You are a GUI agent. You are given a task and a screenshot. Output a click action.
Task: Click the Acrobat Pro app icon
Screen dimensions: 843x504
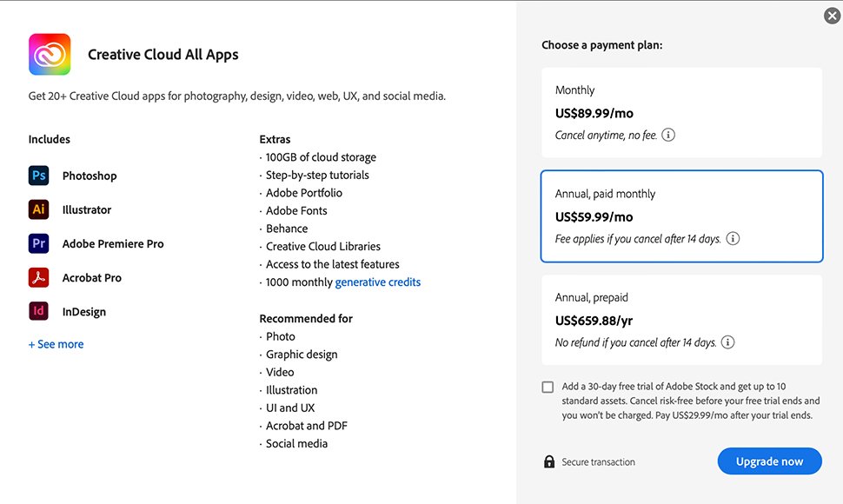[39, 277]
